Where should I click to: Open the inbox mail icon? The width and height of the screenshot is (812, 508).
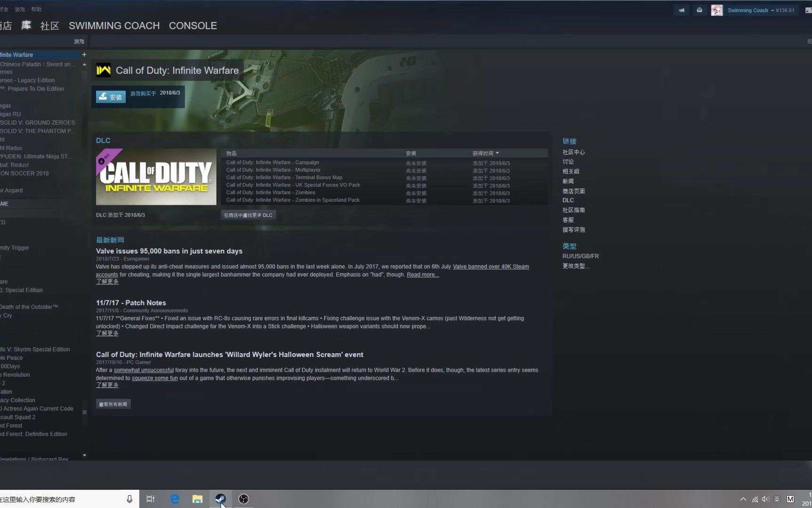click(699, 9)
